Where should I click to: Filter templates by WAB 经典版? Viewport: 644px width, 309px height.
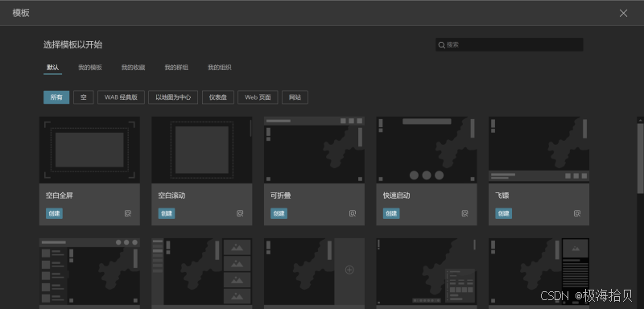pyautogui.click(x=121, y=97)
